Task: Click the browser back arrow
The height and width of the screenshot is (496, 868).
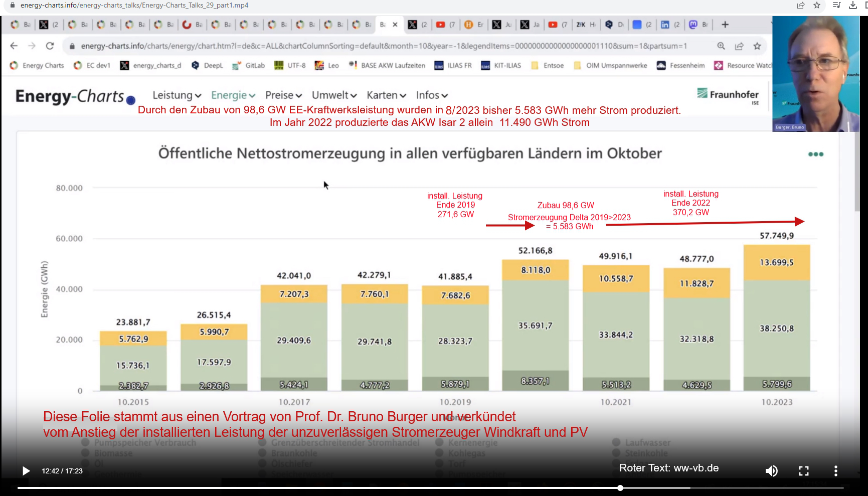Action: pyautogui.click(x=14, y=46)
